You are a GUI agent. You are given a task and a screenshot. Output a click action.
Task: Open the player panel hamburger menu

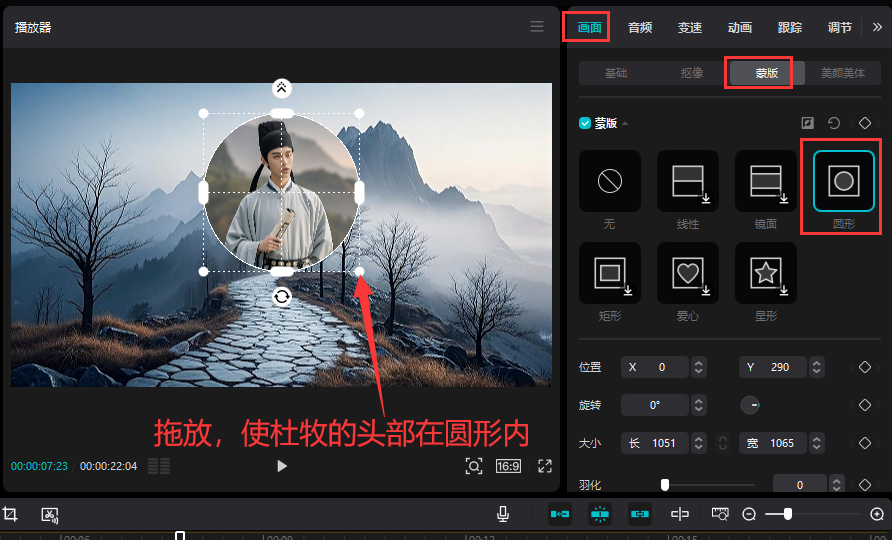(536, 27)
